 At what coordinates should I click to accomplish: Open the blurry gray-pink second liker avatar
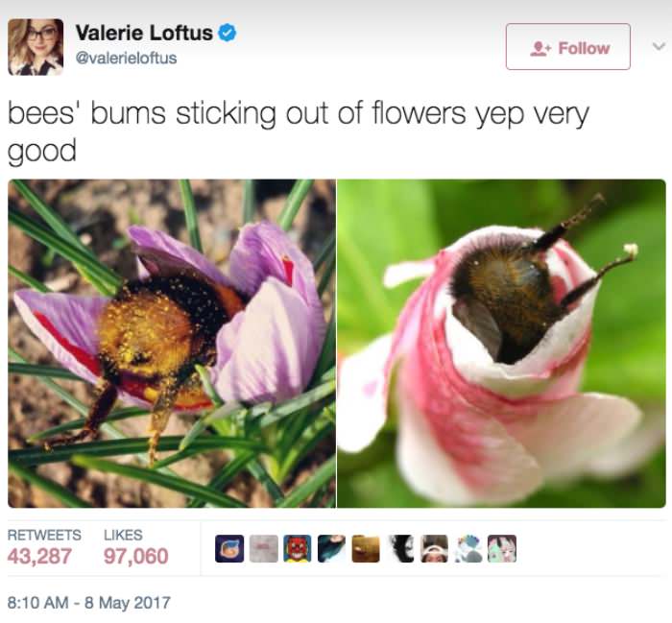(x=262, y=548)
